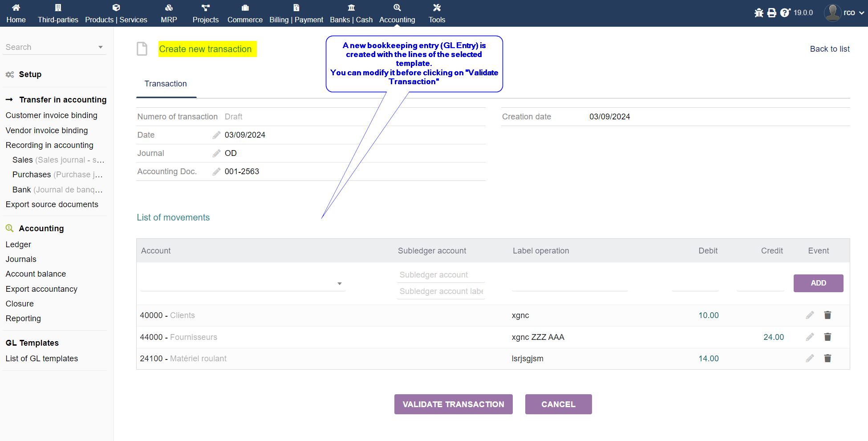This screenshot has height=441, width=868.
Task: Cancel the new transaction
Action: coord(558,404)
